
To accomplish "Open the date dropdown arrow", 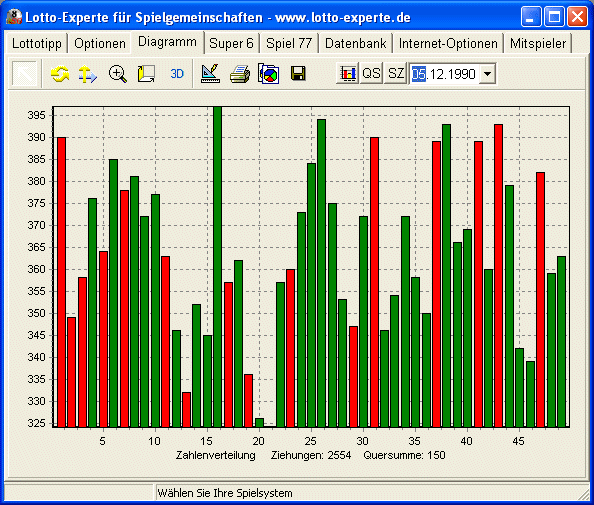I will 488,73.
